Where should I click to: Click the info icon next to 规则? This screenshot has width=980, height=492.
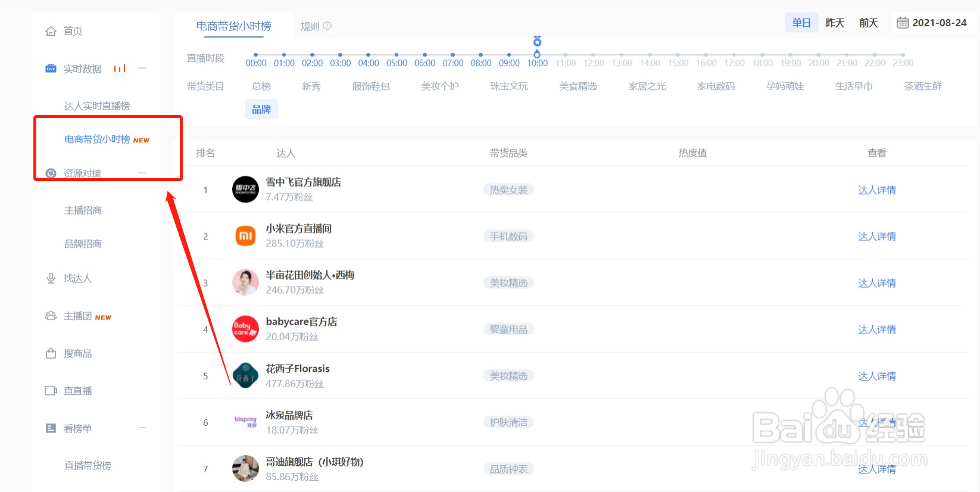click(x=327, y=26)
